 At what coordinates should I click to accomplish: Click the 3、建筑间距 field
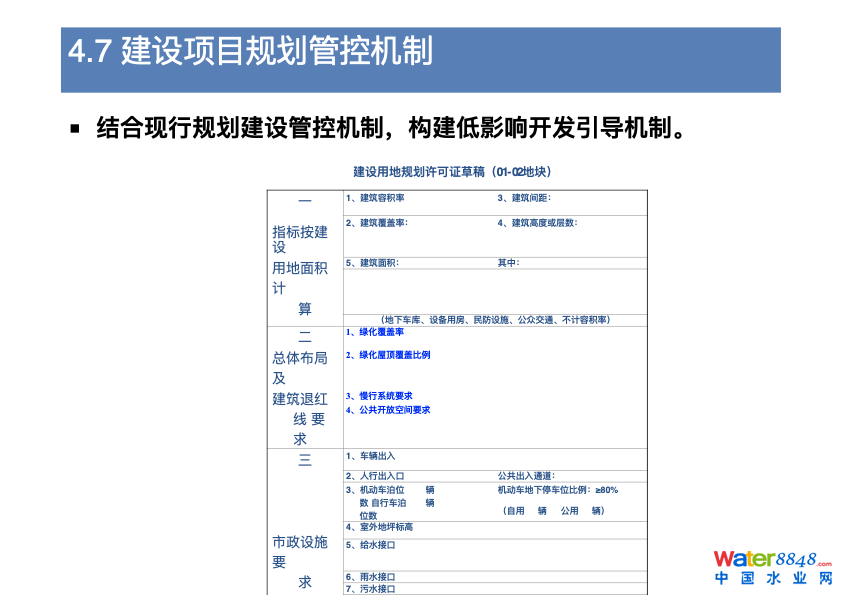[x=525, y=198]
